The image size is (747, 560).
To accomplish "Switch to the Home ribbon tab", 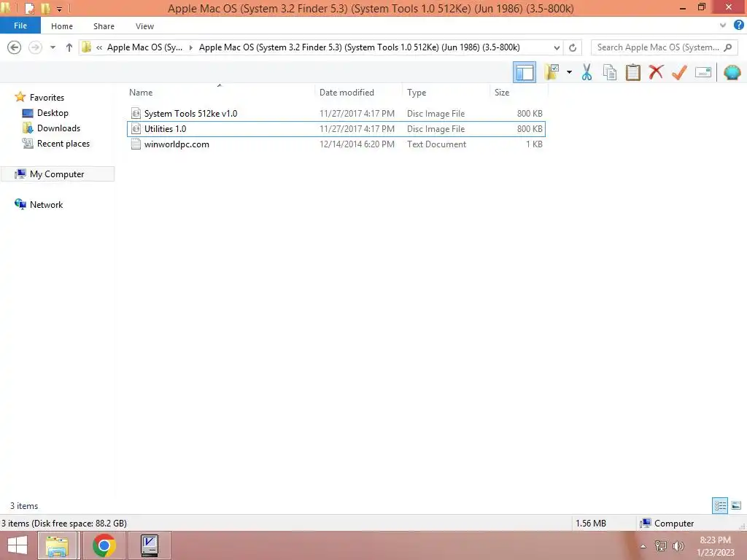I will pyautogui.click(x=62, y=26).
